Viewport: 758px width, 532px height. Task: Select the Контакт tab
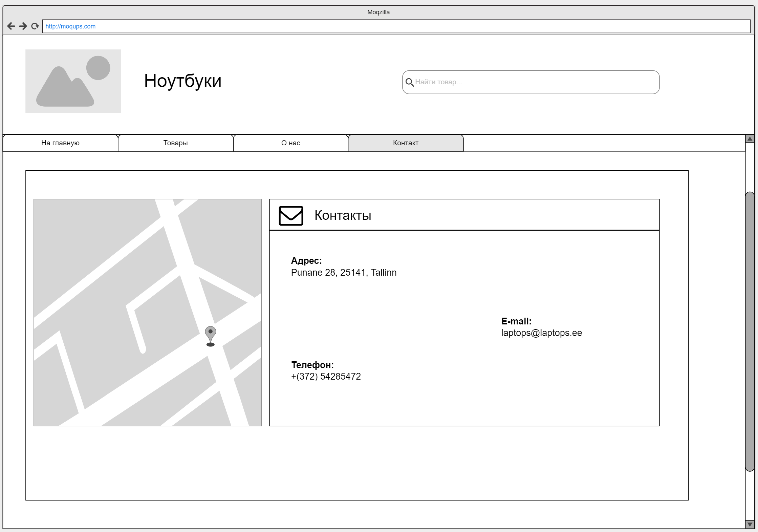coord(406,143)
